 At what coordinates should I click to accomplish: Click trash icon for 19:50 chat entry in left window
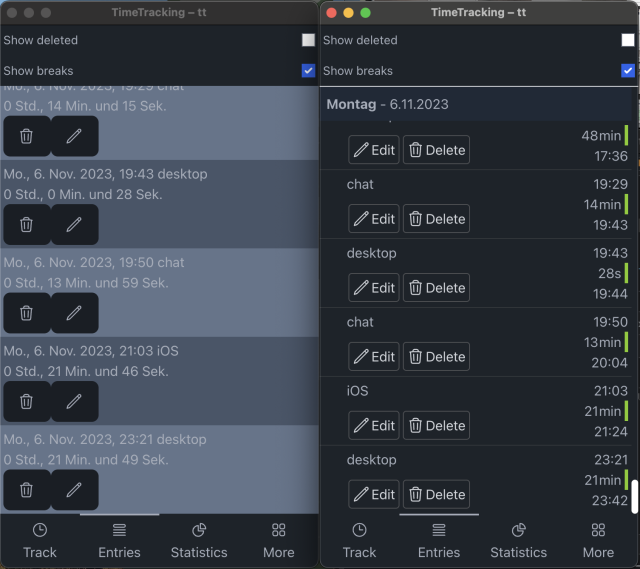[27, 313]
